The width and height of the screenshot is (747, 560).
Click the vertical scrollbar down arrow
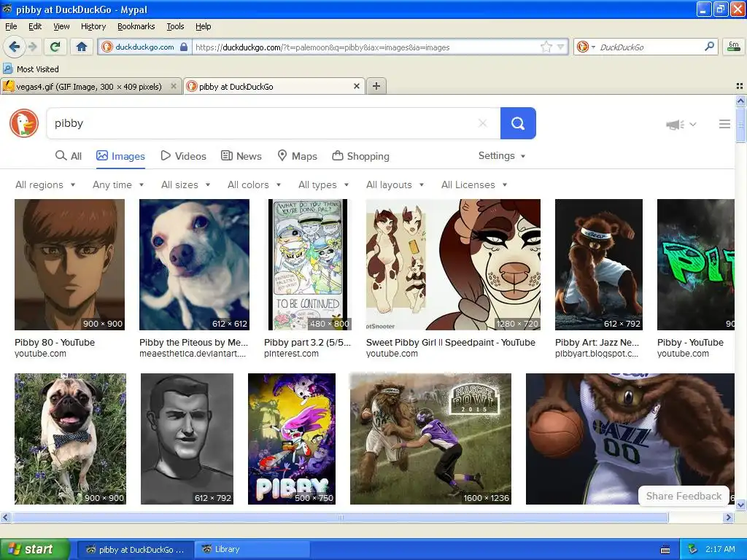click(x=740, y=505)
